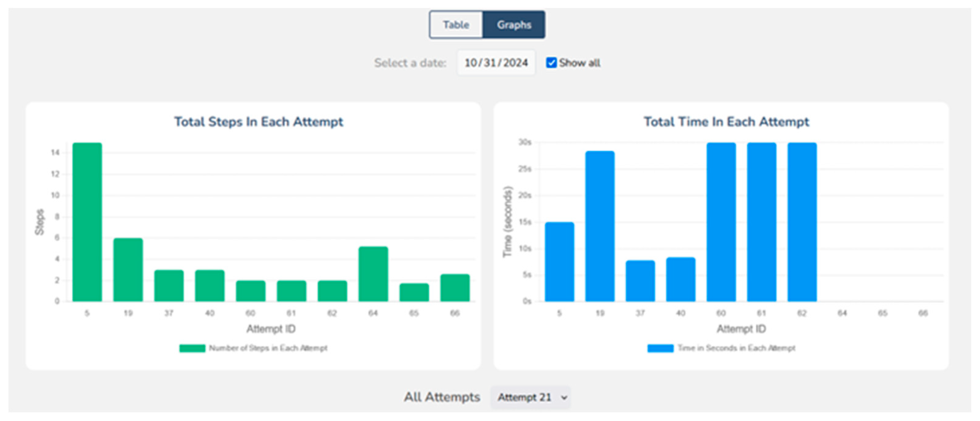This screenshot has width=980, height=421.
Task: Click the green steps bar for attempt 5
Action: (87, 222)
